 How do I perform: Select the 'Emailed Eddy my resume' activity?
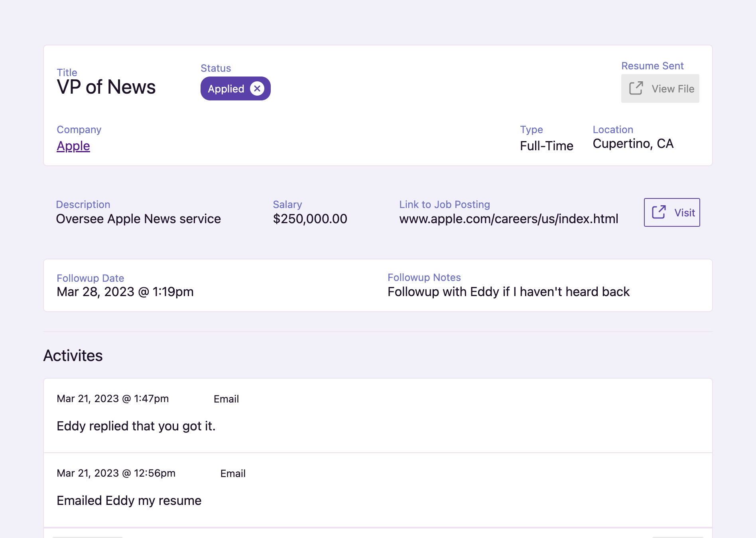point(129,501)
